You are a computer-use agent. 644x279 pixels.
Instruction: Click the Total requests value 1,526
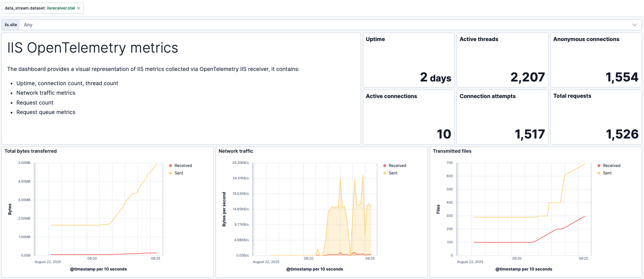tap(622, 134)
